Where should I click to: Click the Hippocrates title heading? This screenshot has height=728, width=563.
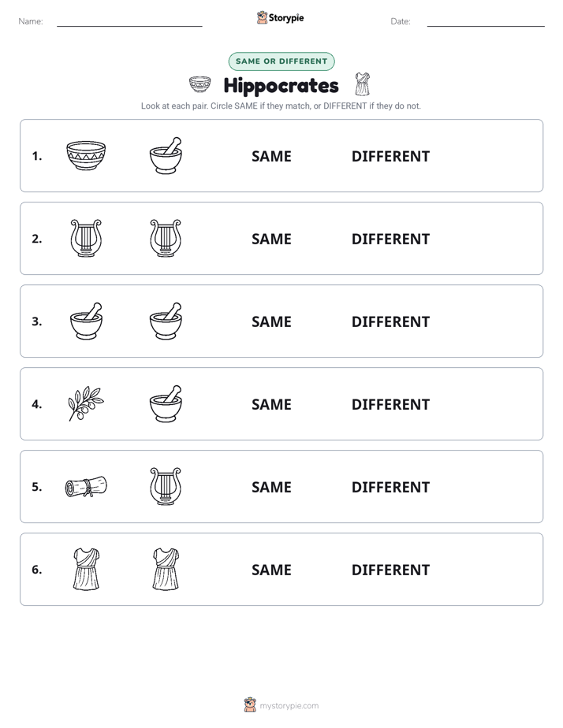tap(281, 85)
